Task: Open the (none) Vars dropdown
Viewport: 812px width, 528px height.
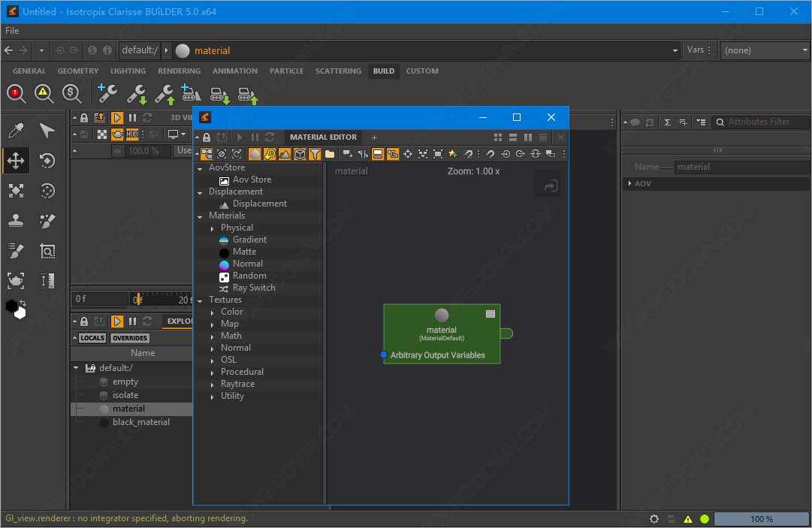Action: coord(764,50)
